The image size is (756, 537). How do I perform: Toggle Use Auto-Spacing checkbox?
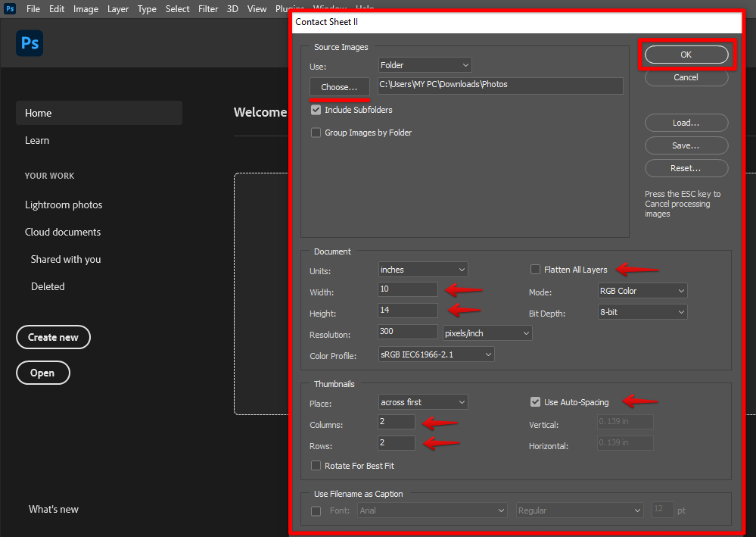click(x=536, y=402)
